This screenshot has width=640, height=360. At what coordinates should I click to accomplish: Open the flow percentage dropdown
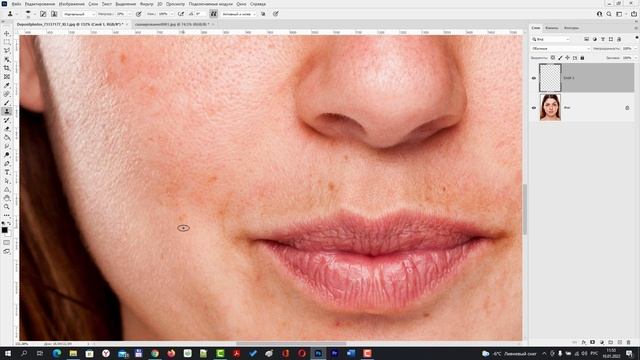pos(172,14)
